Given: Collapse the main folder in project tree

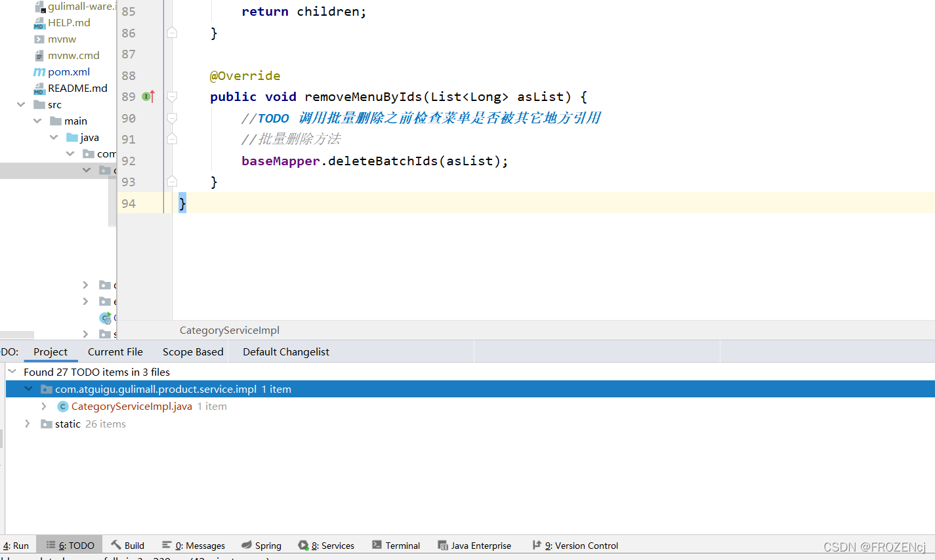Looking at the screenshot, I should pyautogui.click(x=37, y=121).
